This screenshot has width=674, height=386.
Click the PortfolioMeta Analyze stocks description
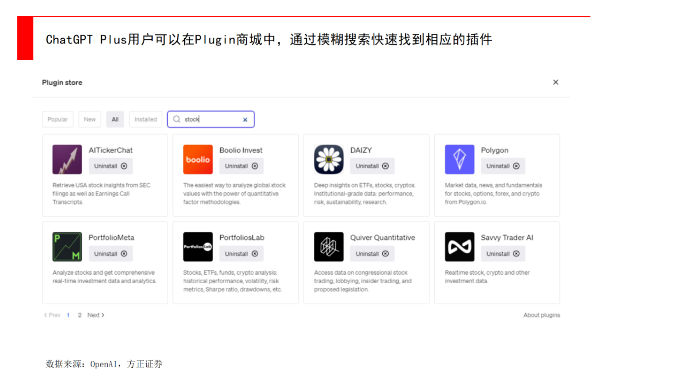click(x=104, y=276)
